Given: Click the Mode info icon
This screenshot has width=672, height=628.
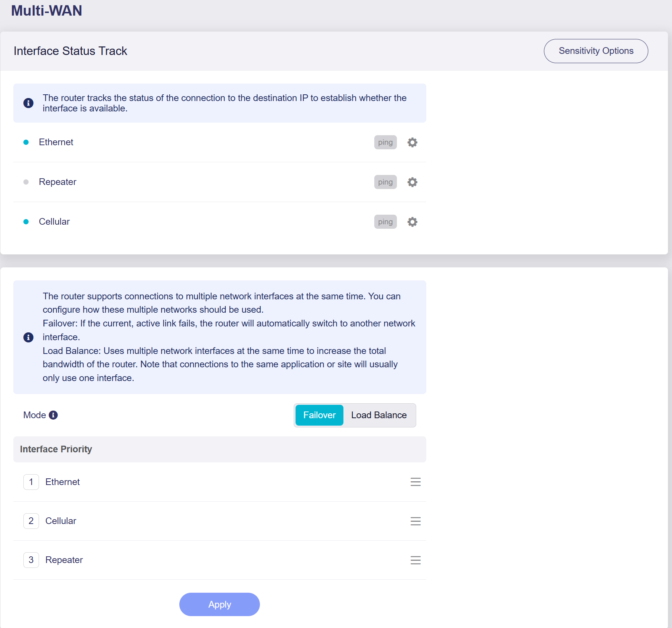Looking at the screenshot, I should [x=53, y=415].
